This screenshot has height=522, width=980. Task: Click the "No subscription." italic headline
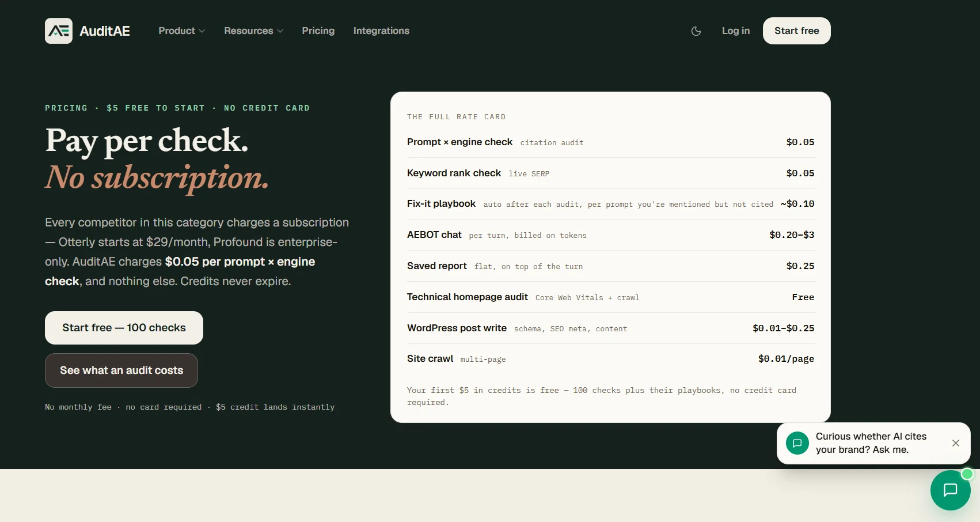pos(157,177)
